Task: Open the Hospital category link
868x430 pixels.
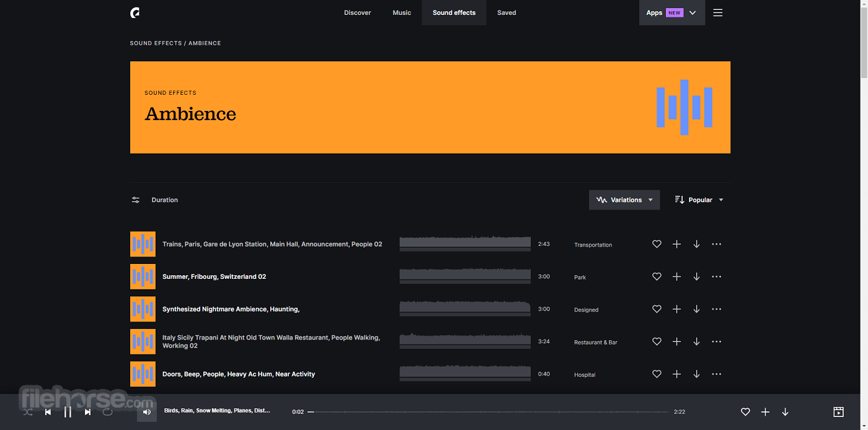Action: tap(585, 375)
